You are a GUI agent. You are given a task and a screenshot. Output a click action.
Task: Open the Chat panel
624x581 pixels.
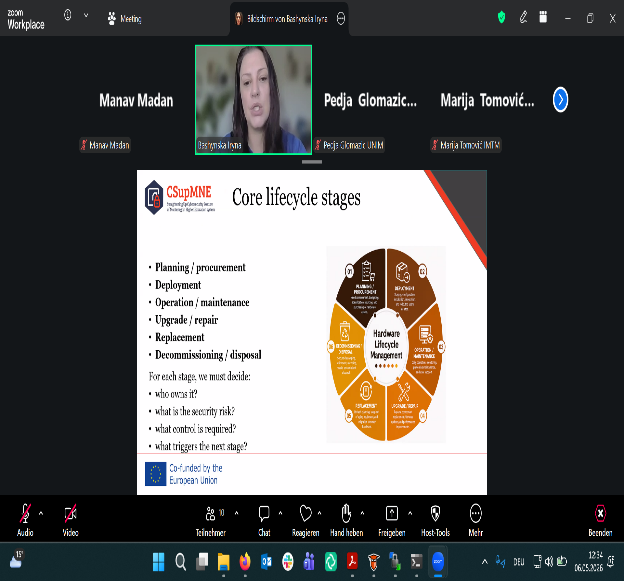(x=264, y=520)
